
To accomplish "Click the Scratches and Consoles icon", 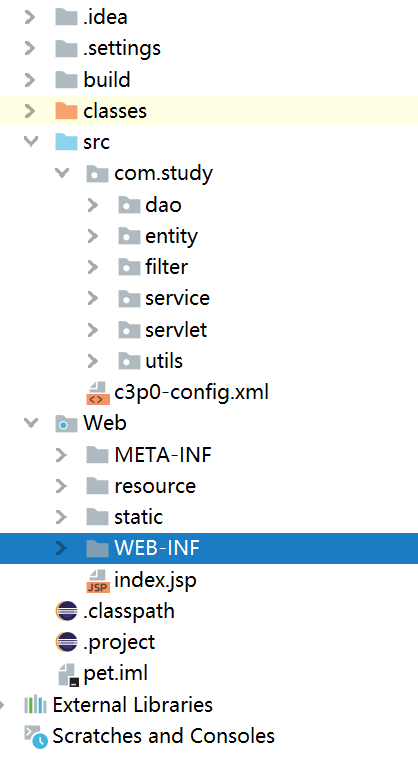I will pyautogui.click(x=36, y=737).
